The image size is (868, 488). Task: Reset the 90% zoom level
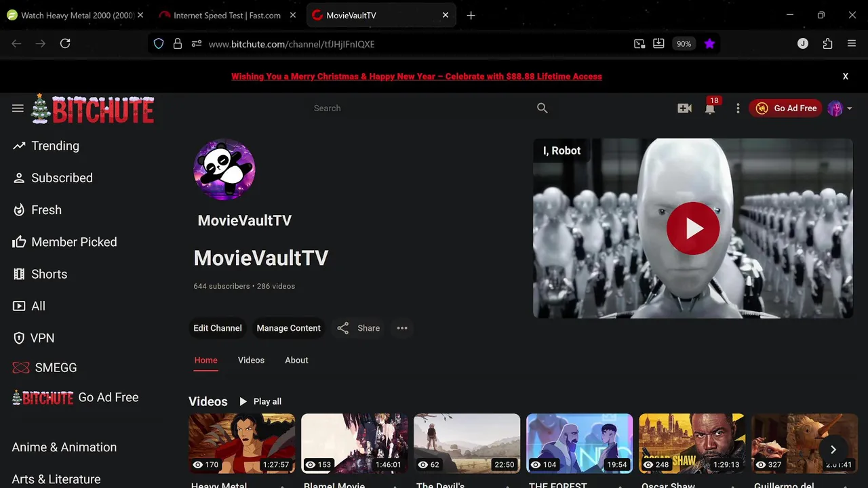pos(684,43)
